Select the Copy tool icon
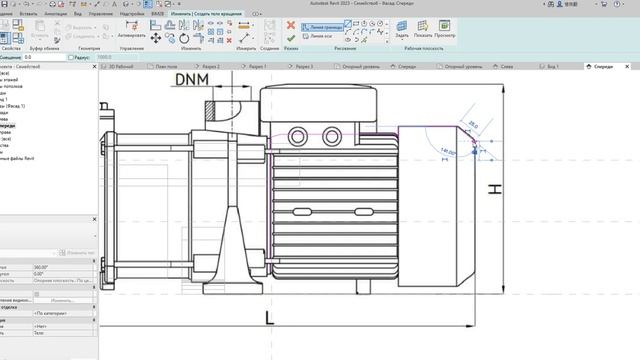The width and height of the screenshot is (640, 360). point(170,38)
